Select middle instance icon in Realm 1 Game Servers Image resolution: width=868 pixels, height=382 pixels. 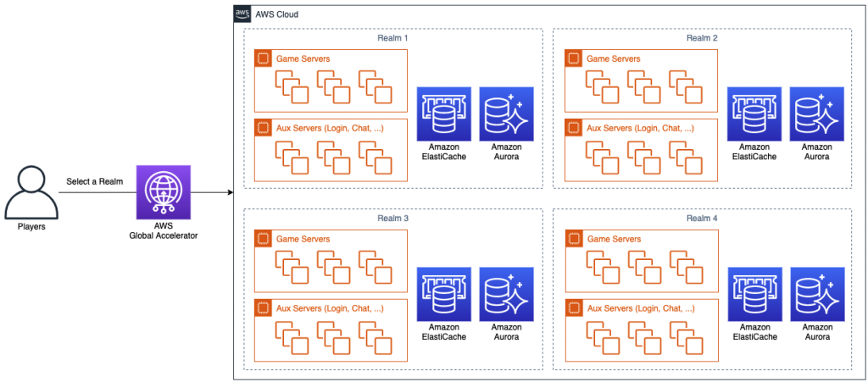coord(333,86)
